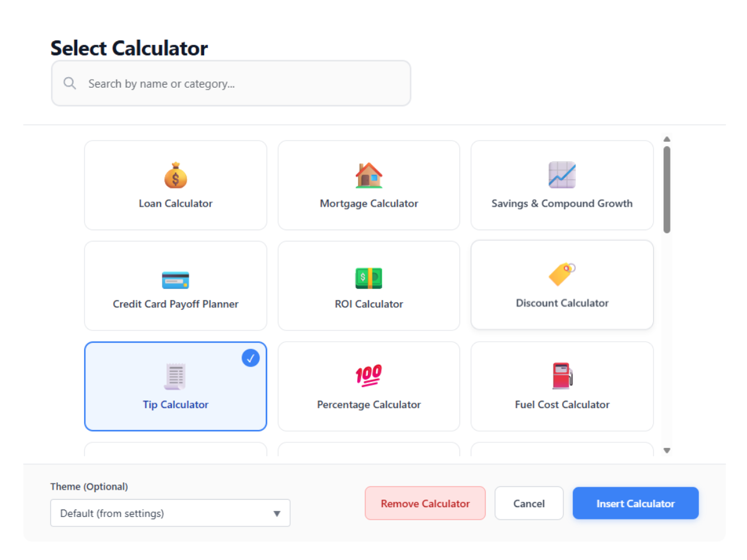Select the Fuel Cost Calculator card
747x560 pixels.
tap(561, 386)
